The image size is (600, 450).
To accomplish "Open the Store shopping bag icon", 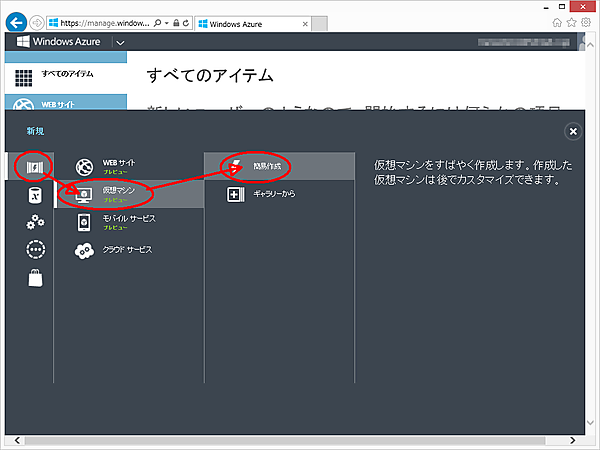I will [35, 278].
